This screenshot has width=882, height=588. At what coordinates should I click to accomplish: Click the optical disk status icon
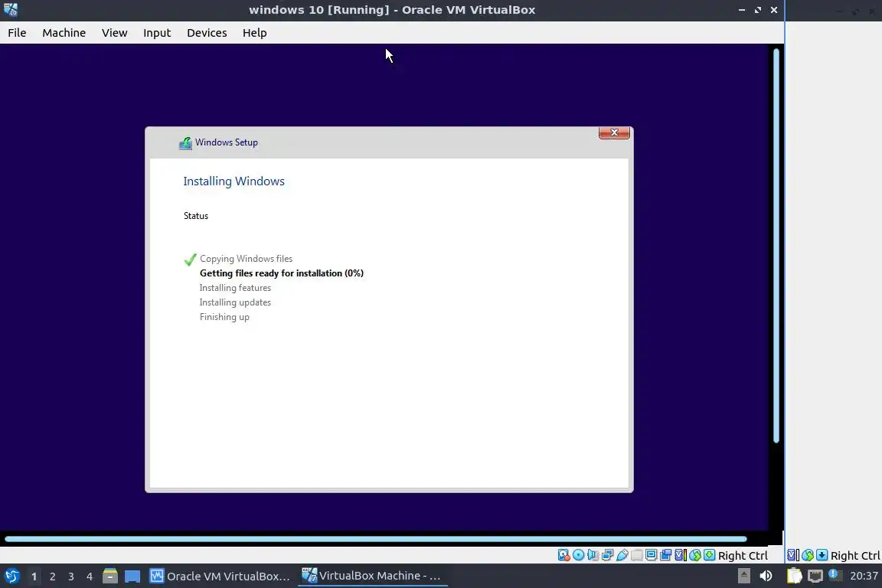[x=578, y=555]
